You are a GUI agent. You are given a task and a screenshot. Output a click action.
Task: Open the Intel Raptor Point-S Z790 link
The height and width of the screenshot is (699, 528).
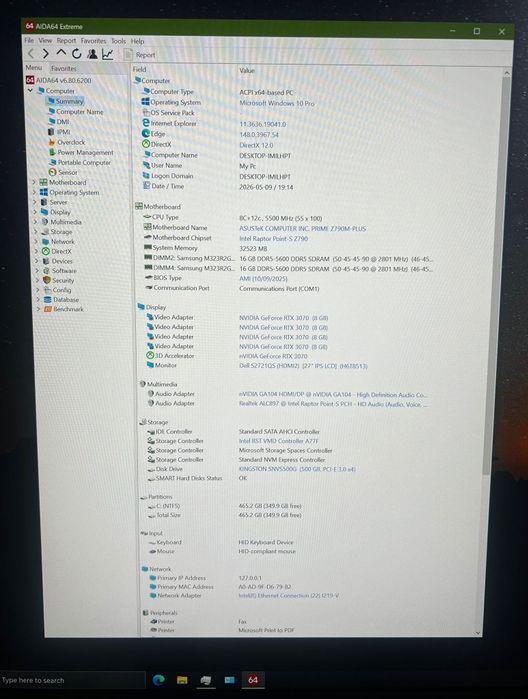(273, 238)
